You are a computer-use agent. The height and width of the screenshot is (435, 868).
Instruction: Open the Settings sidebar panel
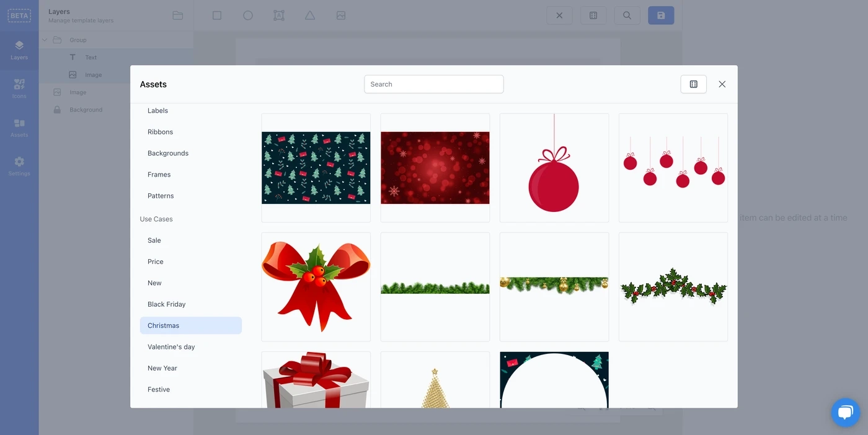point(19,166)
